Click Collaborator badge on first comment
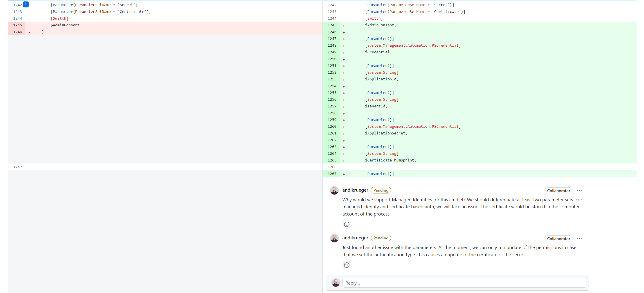Screen dimensions: 644x293 pos(558,191)
